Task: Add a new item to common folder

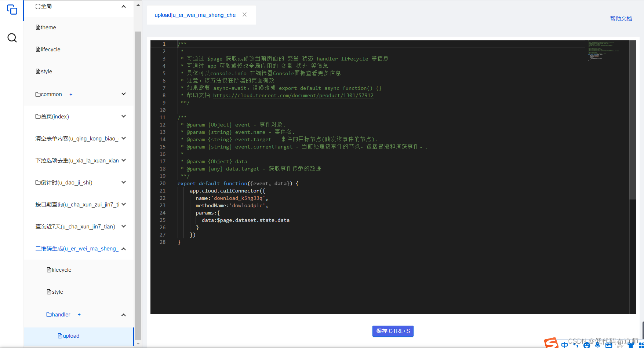Action: tap(71, 94)
